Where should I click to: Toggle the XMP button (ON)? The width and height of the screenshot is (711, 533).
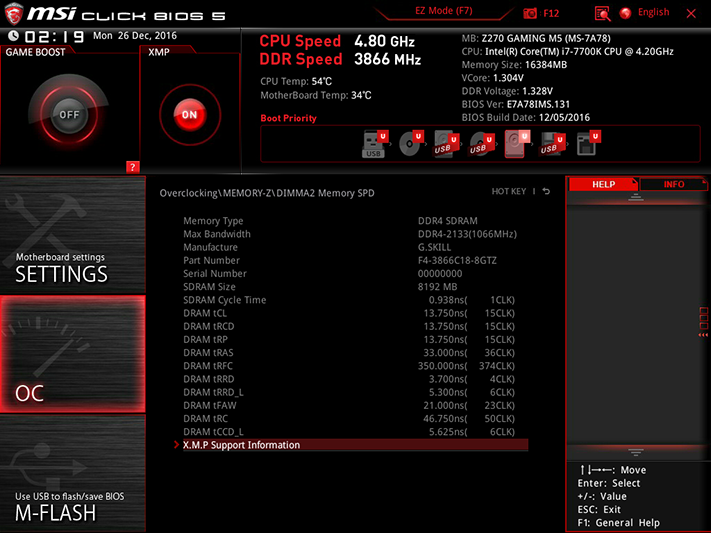click(x=190, y=115)
